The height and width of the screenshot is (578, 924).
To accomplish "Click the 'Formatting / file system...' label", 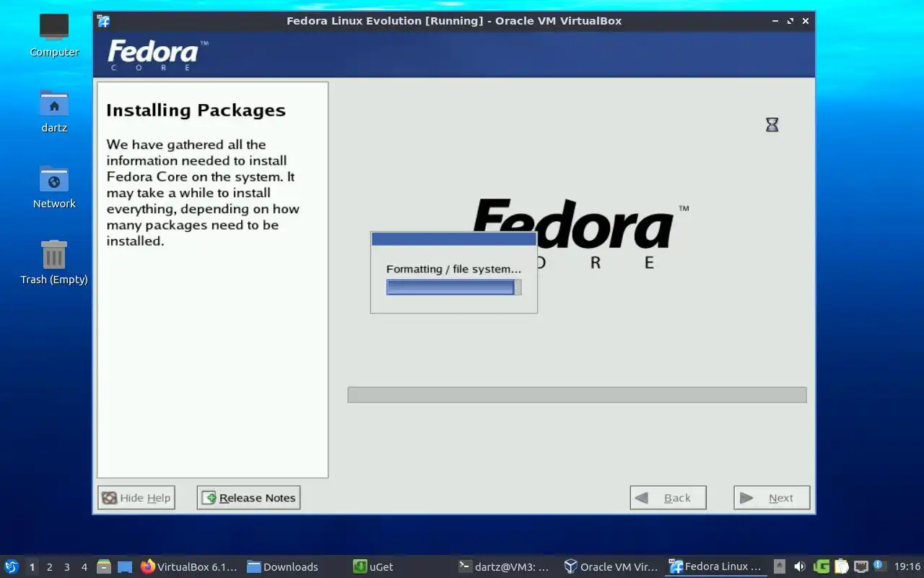I will [x=453, y=269].
